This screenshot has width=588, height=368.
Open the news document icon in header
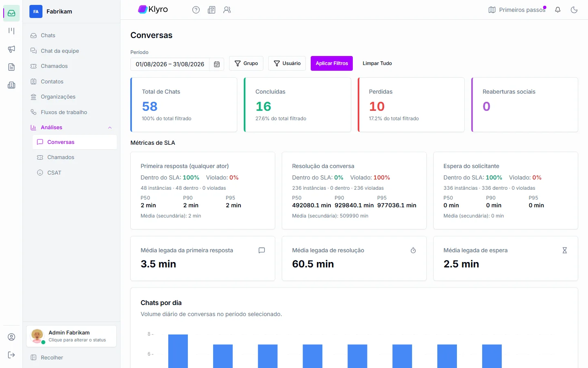tap(212, 10)
